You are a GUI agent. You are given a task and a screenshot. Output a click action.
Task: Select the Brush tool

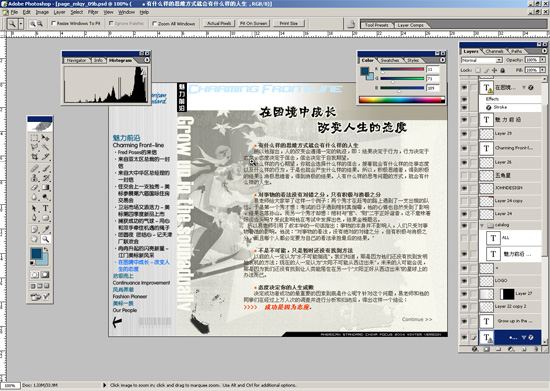tap(46, 169)
